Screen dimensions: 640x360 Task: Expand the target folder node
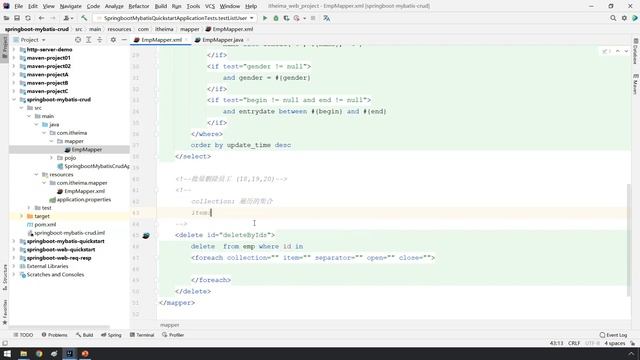click(22, 216)
